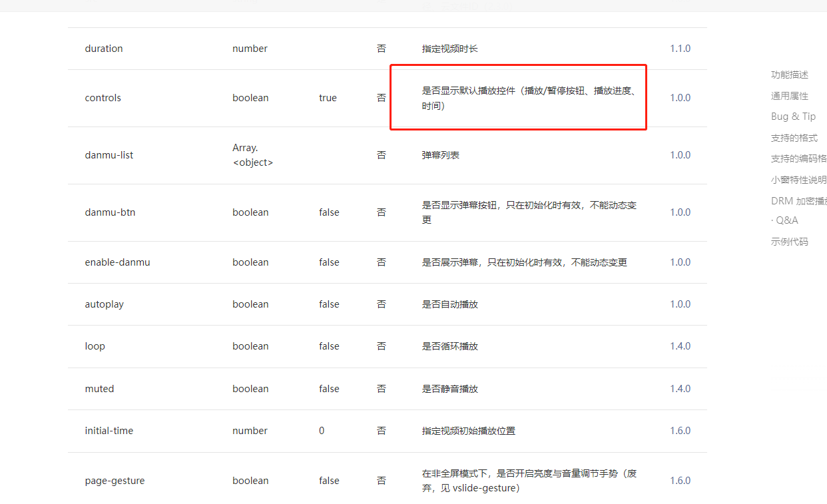The width and height of the screenshot is (827, 504).
Task: Click the 是否静音播放 description text
Action: tap(450, 389)
